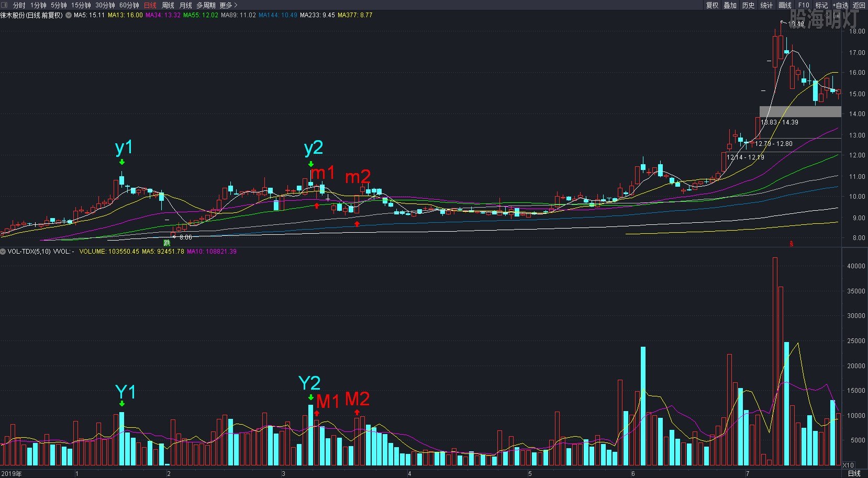Select the MA144: 10.49 label
The height and width of the screenshot is (478, 868).
pos(278,15)
